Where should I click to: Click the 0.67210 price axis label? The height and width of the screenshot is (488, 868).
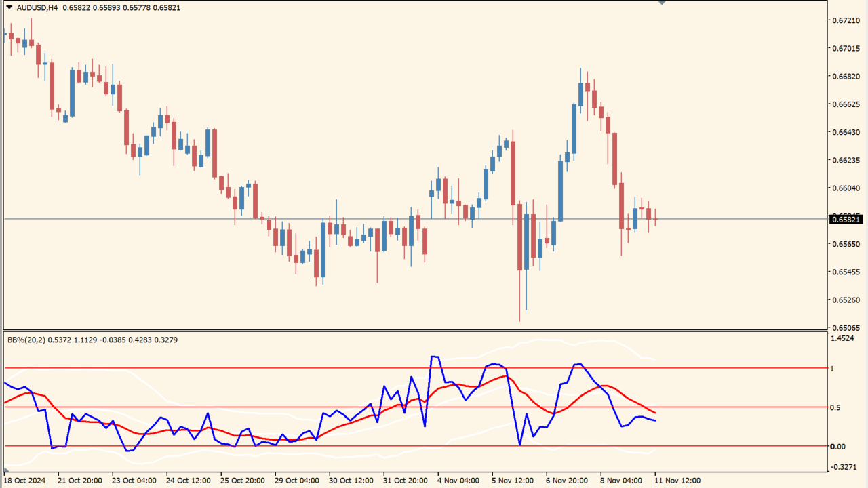click(845, 20)
